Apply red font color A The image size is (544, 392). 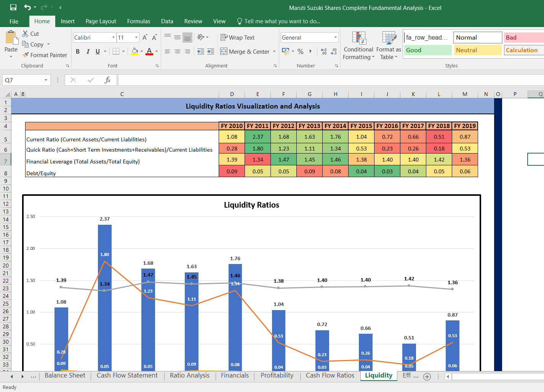(x=149, y=51)
